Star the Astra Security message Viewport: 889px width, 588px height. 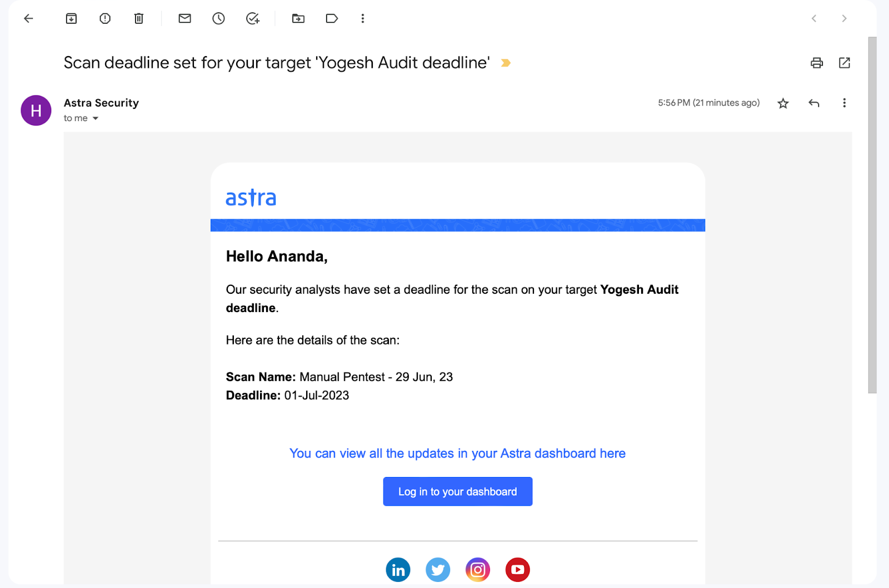[783, 103]
